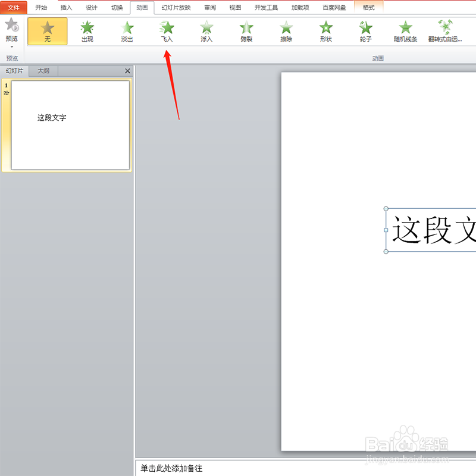Switch to the 百度网盘 ribbon tab
Viewport: 476px width, 476px height.
click(x=334, y=8)
